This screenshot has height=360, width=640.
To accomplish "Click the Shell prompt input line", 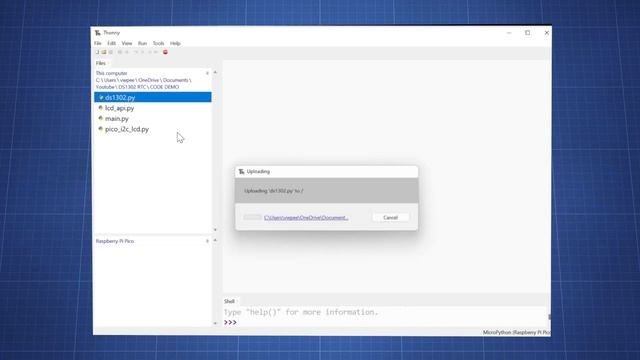I will coord(386,322).
